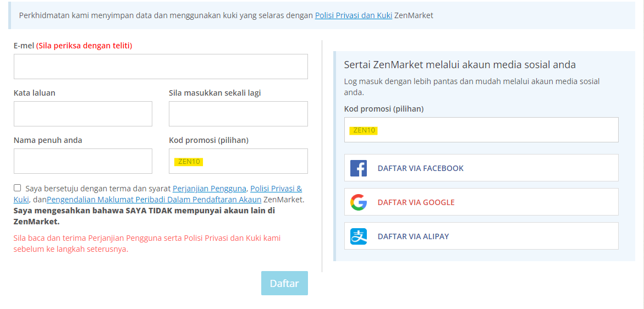Focus the E-mel input field
The height and width of the screenshot is (309, 644).
pos(161,67)
